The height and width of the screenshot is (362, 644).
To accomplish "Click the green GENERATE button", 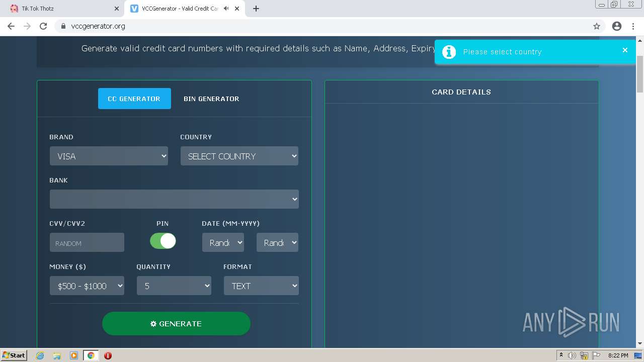I will (x=176, y=324).
